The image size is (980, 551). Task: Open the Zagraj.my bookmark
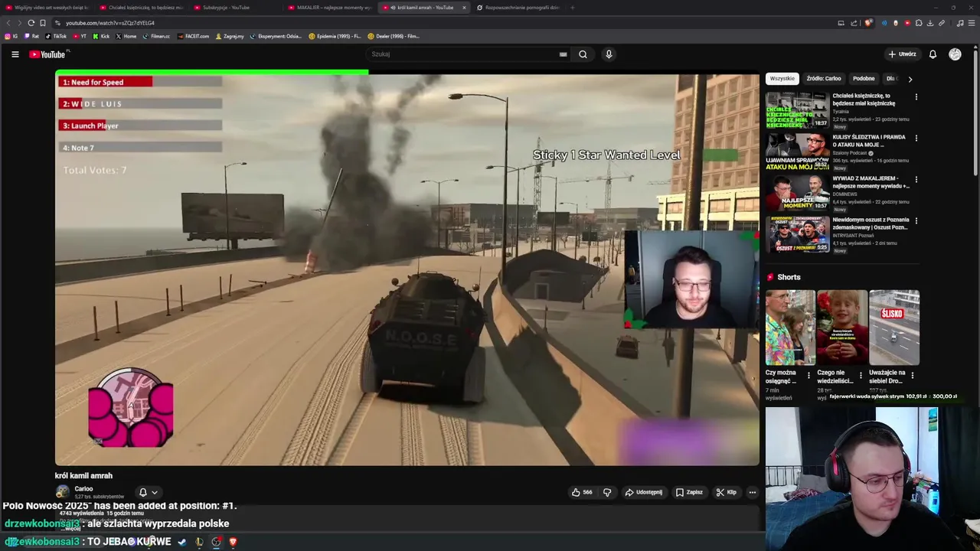[x=230, y=36]
